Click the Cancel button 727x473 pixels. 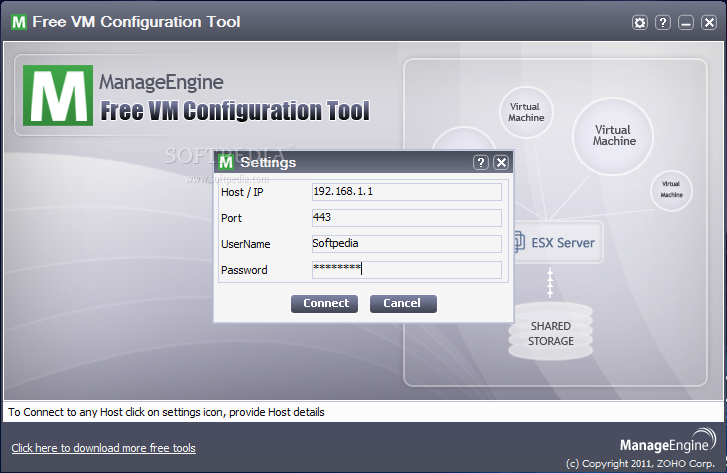click(403, 304)
